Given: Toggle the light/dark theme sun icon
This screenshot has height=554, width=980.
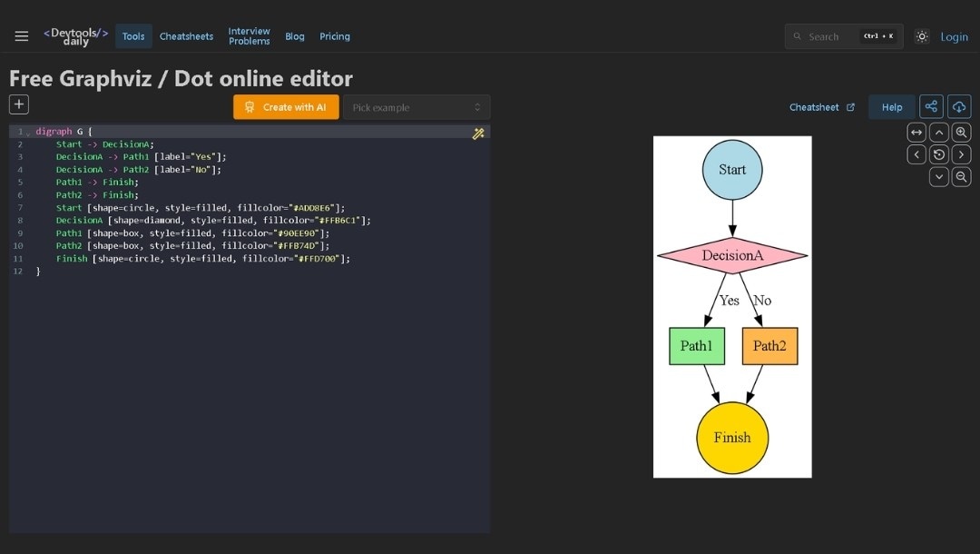Looking at the screenshot, I should click(x=922, y=36).
